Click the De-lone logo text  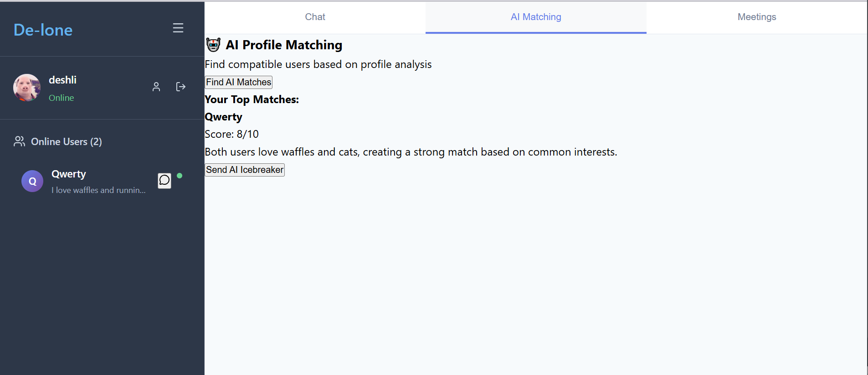pyautogui.click(x=43, y=30)
